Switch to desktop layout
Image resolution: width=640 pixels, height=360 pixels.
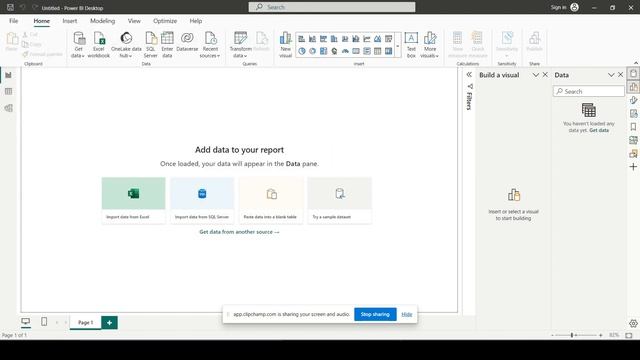(26, 322)
